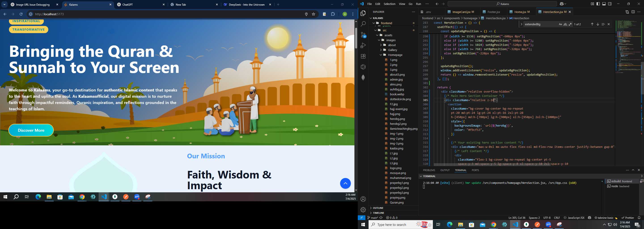Select the esbuild frontend terminal

(621, 181)
